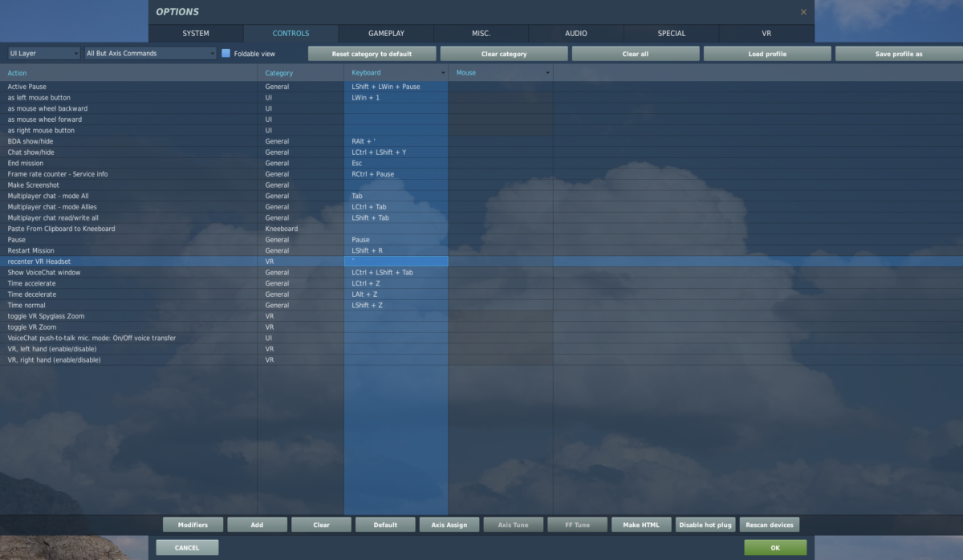Switch to the GAMEPLAY tab
This screenshot has width=963, height=560.
386,34
